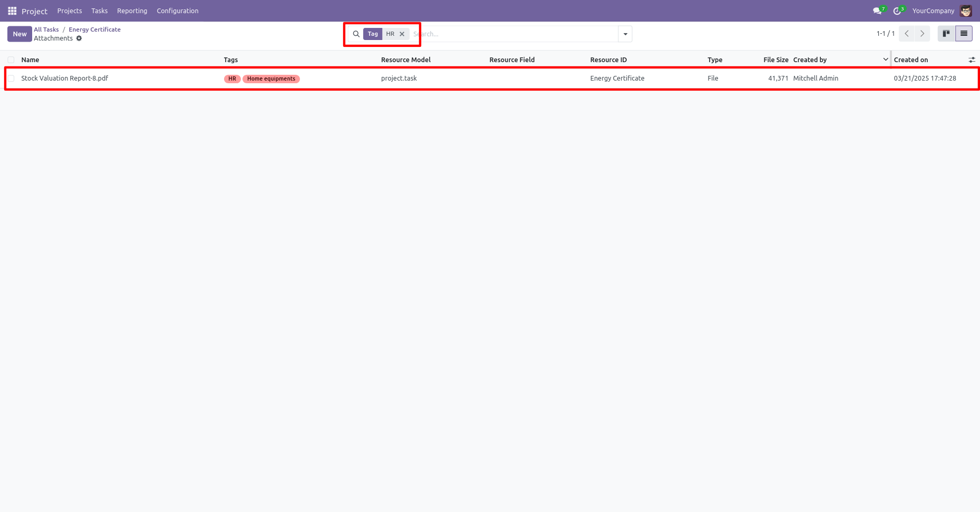Sort by Created on column header

[x=910, y=60]
